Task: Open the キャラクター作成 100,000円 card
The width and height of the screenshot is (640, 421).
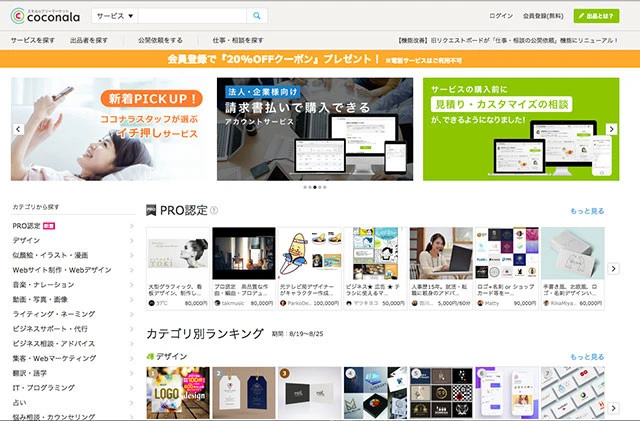Action: point(309,268)
